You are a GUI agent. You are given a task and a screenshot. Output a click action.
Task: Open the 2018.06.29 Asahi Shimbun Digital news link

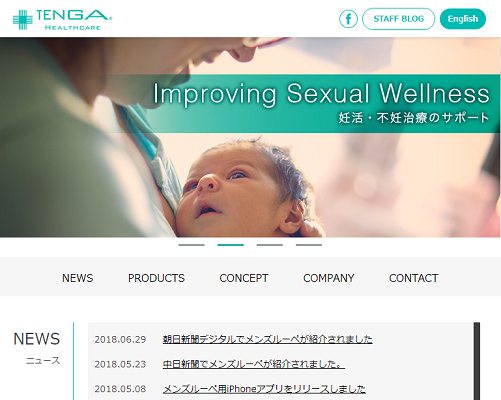tap(267, 339)
